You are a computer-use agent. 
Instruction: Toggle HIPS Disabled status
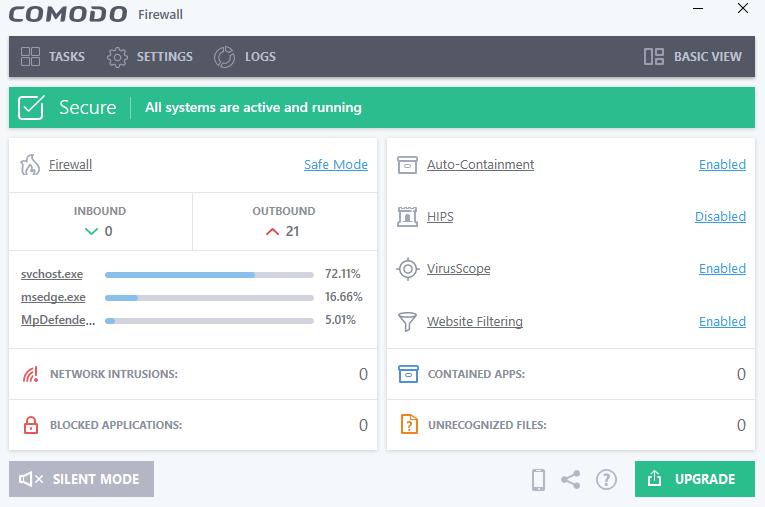[720, 217]
